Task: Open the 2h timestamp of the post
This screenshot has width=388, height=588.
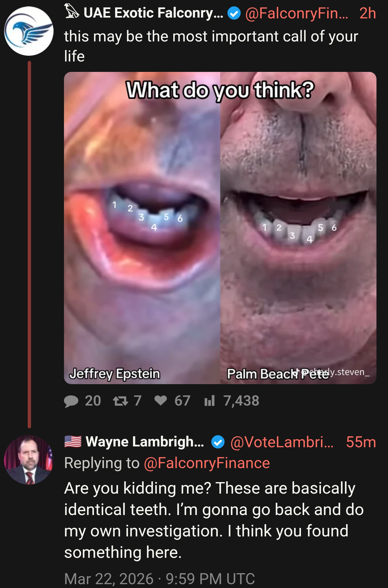Action: point(367,13)
